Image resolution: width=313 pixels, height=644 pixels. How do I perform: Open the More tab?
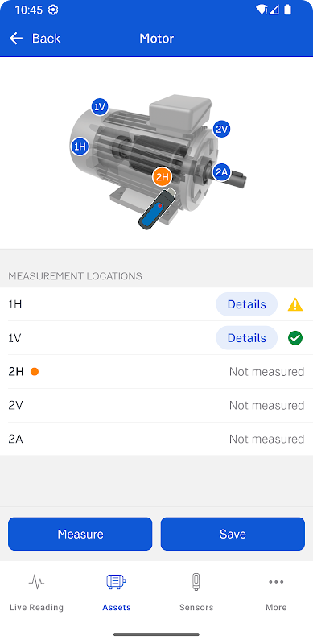click(x=276, y=592)
